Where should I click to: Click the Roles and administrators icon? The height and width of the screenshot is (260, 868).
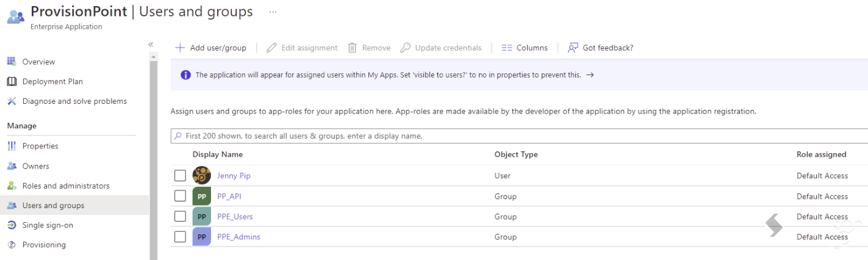tap(11, 186)
